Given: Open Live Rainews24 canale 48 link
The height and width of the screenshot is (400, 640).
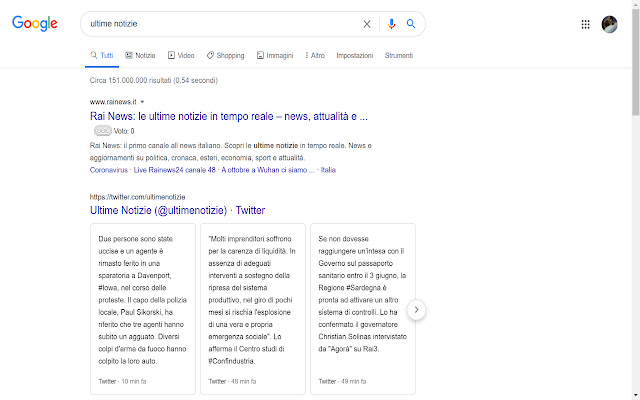Looking at the screenshot, I should coord(174,170).
